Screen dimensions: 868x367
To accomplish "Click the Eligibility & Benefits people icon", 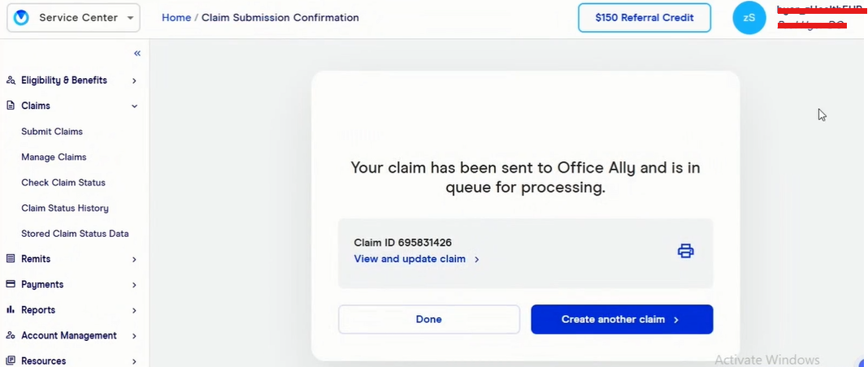I will click(11, 81).
